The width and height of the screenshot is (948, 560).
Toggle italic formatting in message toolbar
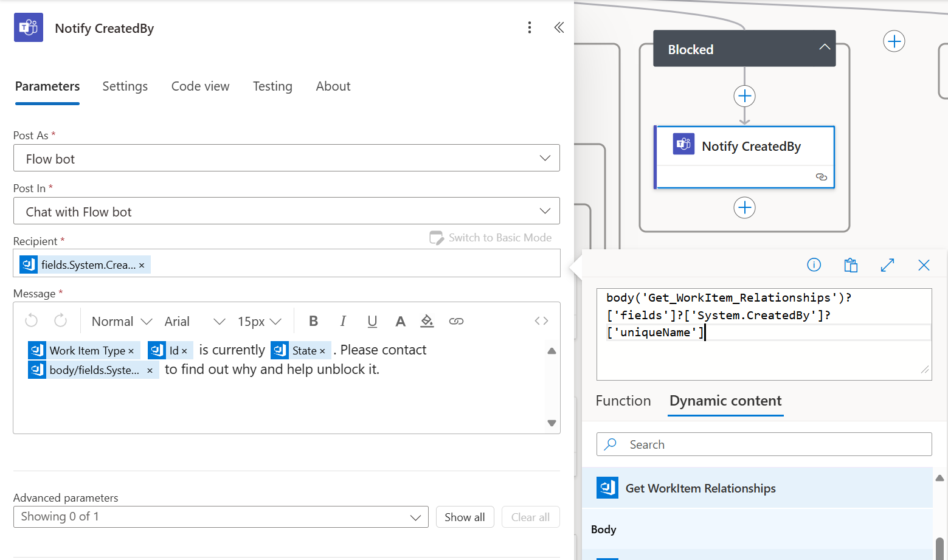(x=343, y=321)
